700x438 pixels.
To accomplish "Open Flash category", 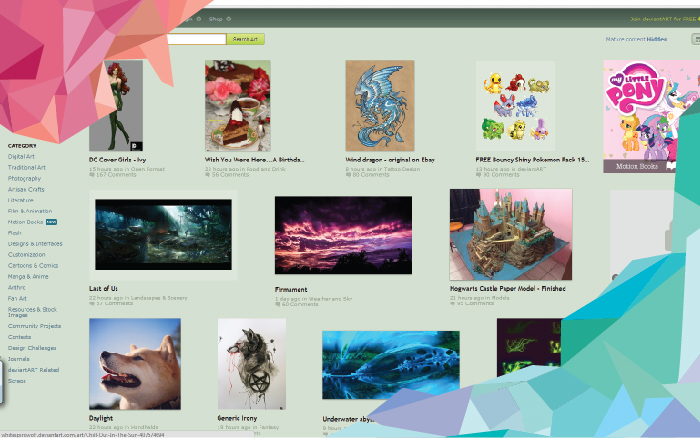I will (14, 233).
